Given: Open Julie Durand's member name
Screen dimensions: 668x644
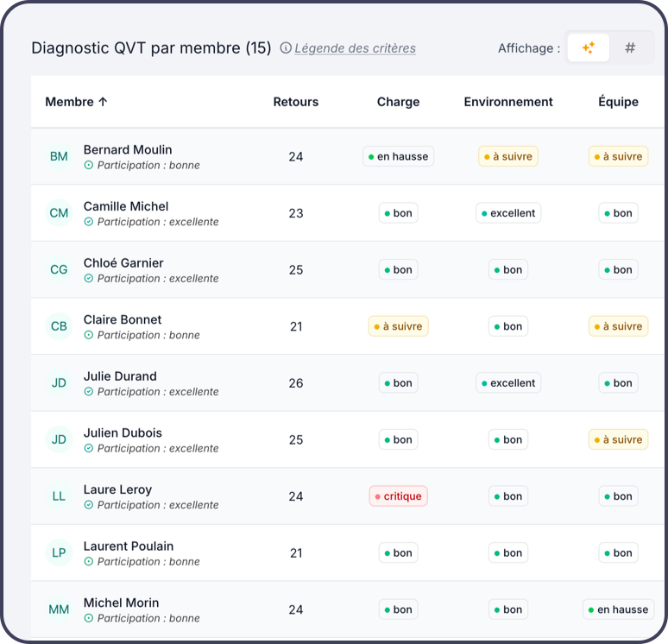Looking at the screenshot, I should coord(120,376).
